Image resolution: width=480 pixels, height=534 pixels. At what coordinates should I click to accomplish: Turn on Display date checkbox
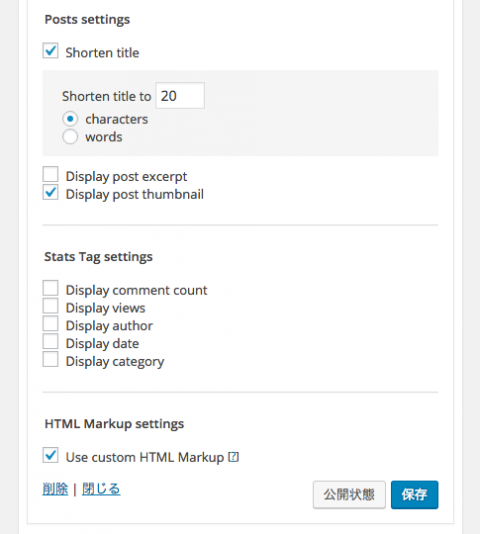coord(50,341)
